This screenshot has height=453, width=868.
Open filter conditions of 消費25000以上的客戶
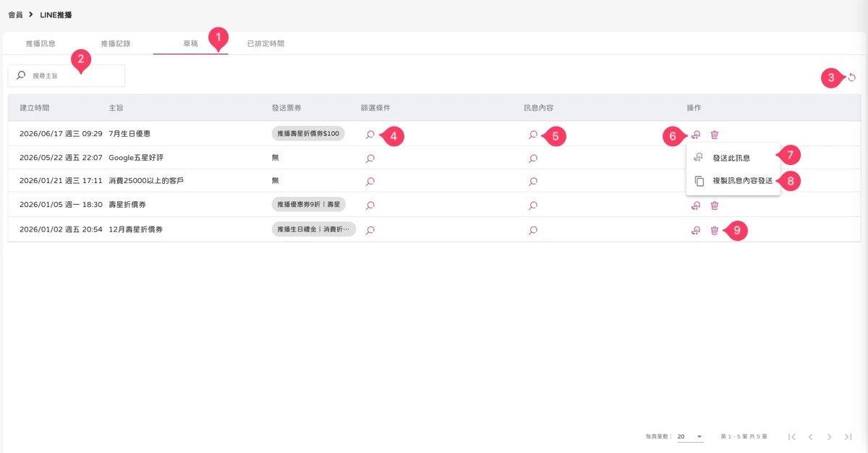point(370,181)
